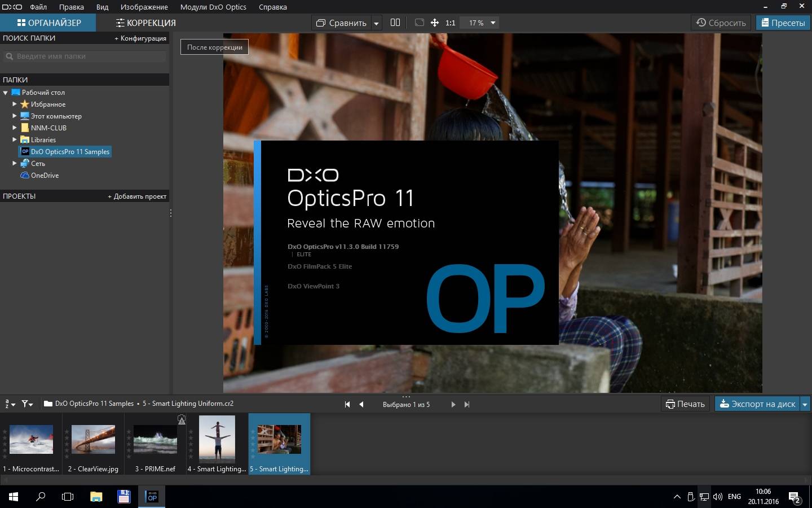Click camera warning icon on PRIME.nef

pos(182,419)
